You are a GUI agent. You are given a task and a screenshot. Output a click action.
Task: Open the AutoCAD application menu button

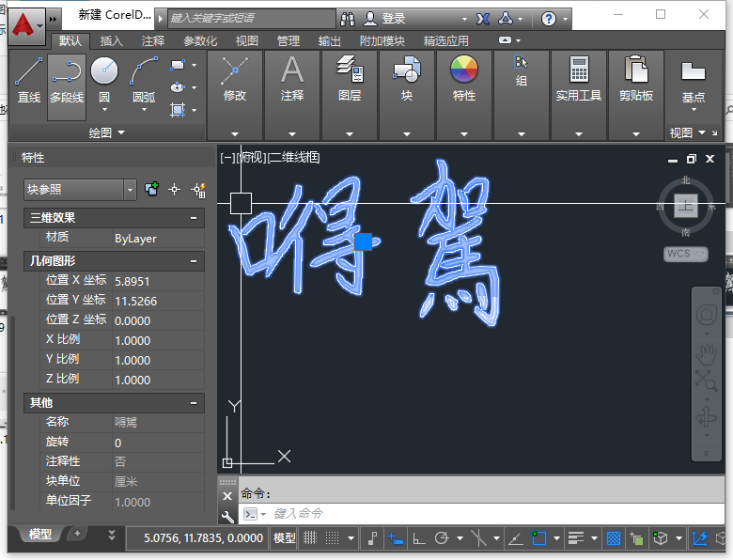[26, 25]
